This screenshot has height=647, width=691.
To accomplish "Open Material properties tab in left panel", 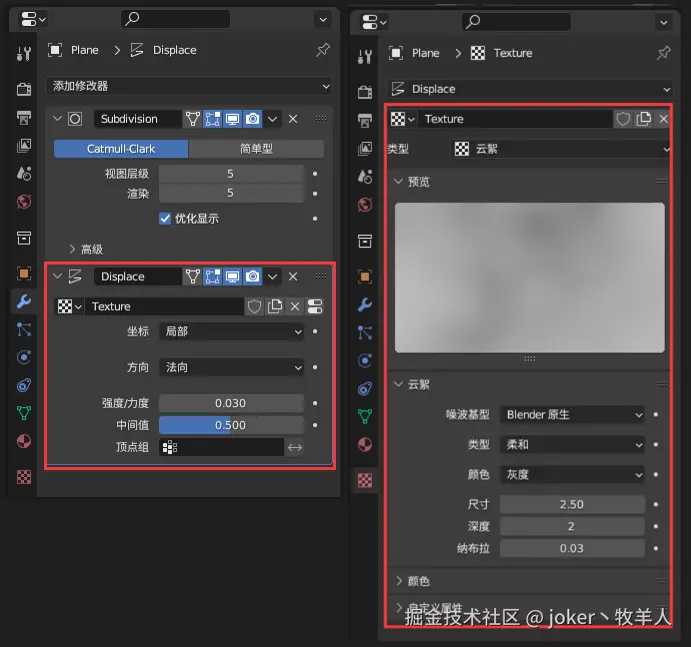I will coord(24,441).
